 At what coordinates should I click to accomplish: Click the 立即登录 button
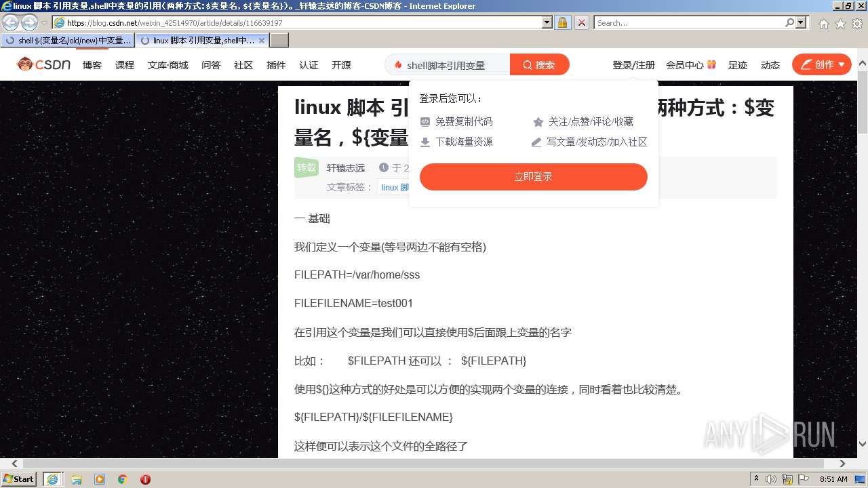(x=534, y=177)
